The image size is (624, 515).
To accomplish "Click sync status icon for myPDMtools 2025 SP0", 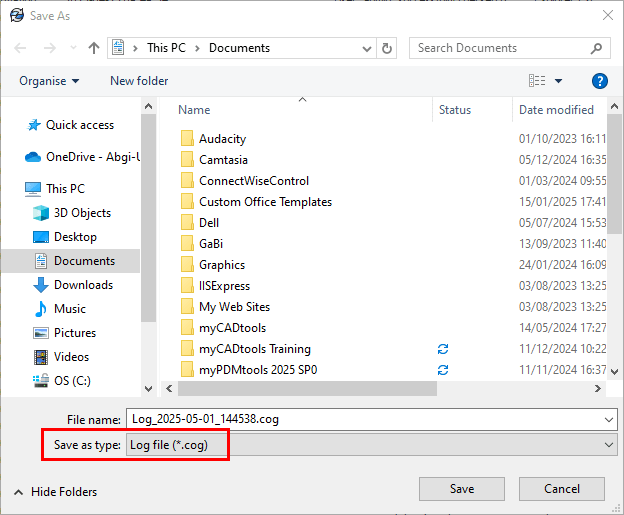I will 443,370.
